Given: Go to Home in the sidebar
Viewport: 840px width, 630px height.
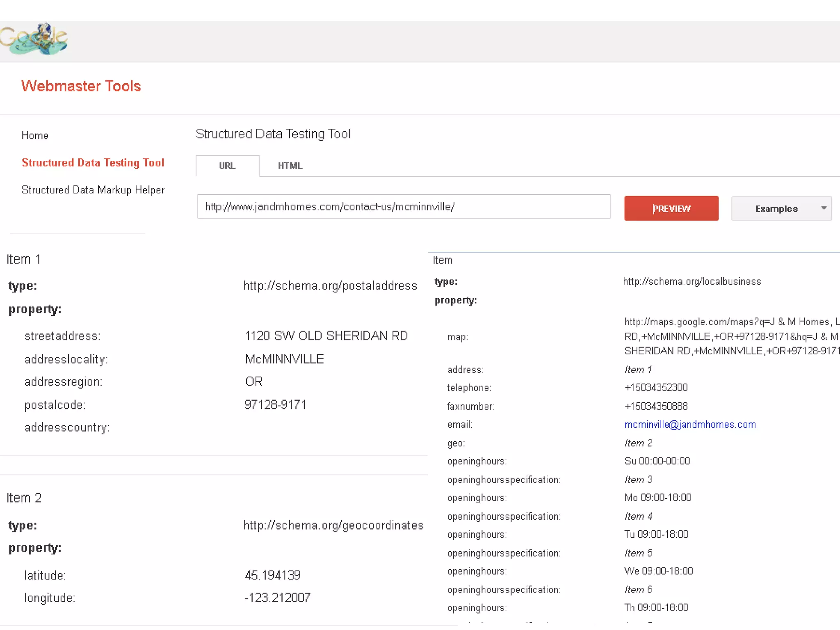Looking at the screenshot, I should pyautogui.click(x=35, y=135).
